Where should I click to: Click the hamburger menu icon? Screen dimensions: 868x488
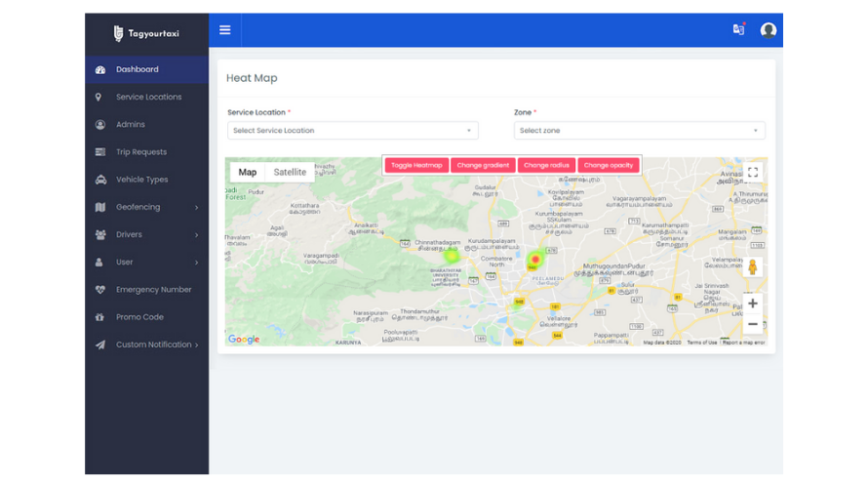pos(224,30)
